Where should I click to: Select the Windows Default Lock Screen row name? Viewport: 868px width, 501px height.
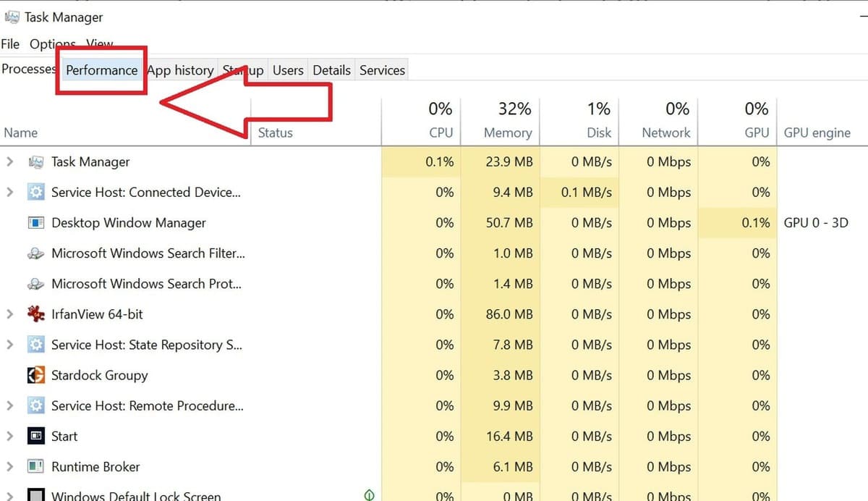[136, 496]
